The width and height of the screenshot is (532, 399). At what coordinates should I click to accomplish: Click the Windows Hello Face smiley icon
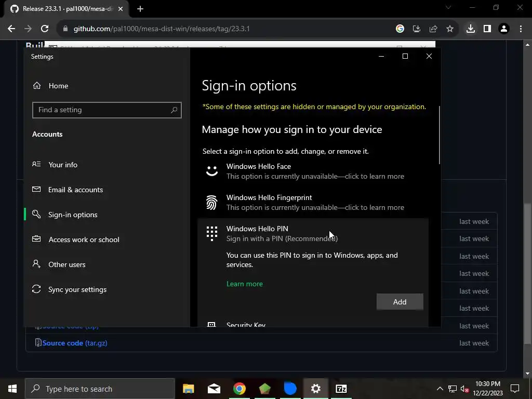[212, 170]
